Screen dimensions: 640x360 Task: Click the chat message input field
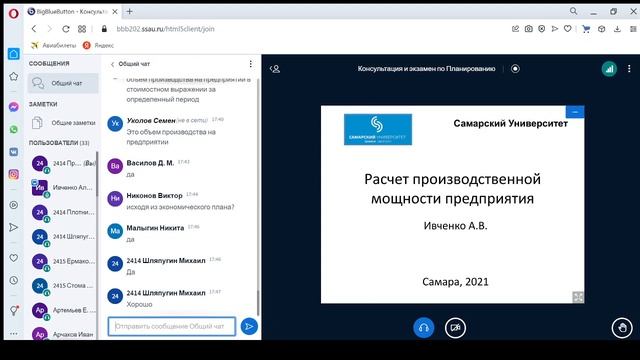[172, 327]
